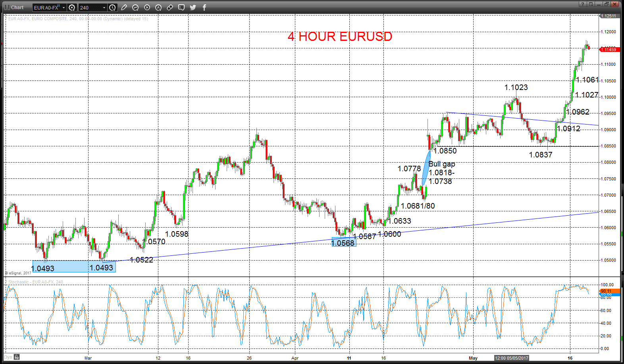
Task: Click the 1.0778 price label
Action: click(409, 169)
